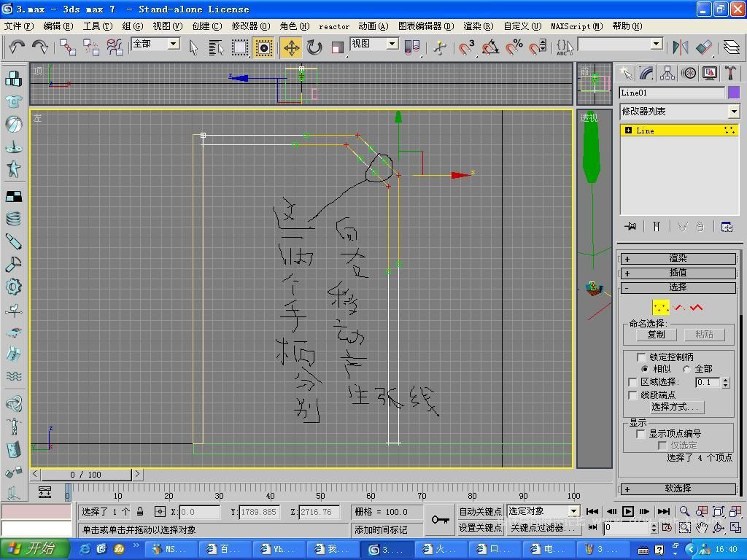This screenshot has height=560, width=747.
Task: Open the reactor menu
Action: (334, 26)
